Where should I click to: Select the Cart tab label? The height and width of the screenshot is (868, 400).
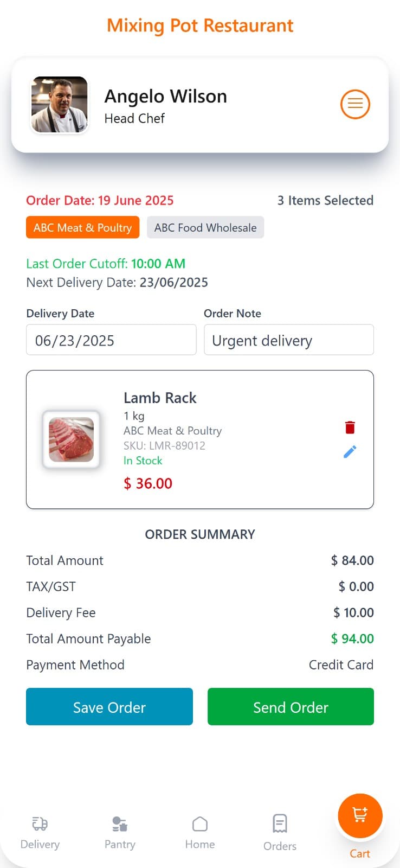[x=360, y=853]
